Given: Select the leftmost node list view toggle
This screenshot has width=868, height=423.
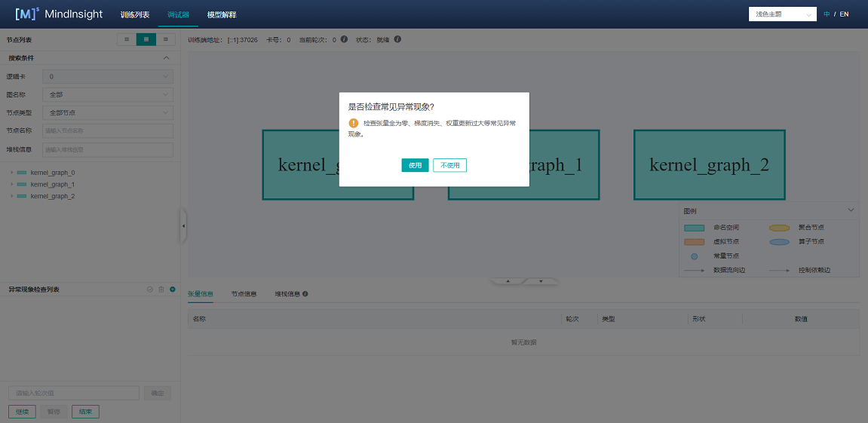Looking at the screenshot, I should [127, 39].
